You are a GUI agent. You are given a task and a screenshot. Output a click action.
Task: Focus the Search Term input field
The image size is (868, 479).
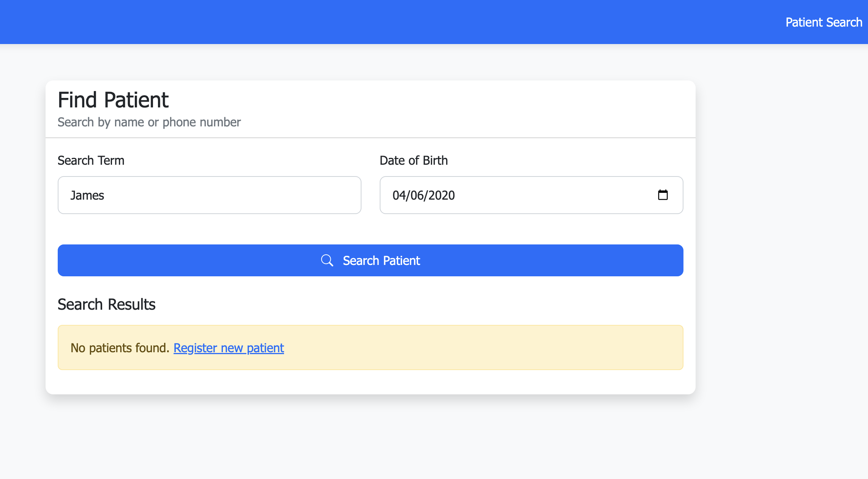click(209, 195)
